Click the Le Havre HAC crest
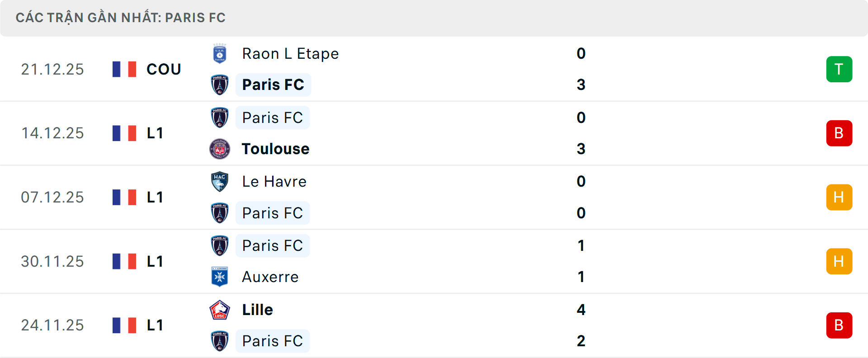Screen dimensions: 868x358 [220, 181]
